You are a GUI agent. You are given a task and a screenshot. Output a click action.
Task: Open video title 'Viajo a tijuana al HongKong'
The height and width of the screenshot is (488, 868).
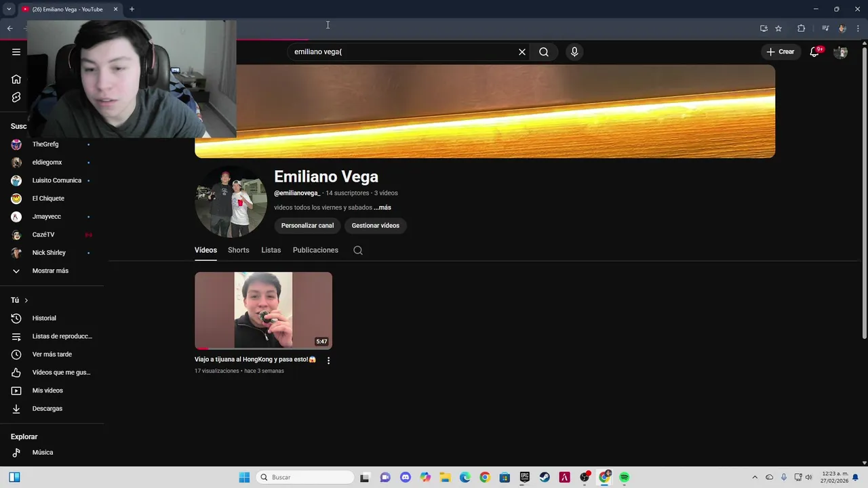click(x=255, y=359)
